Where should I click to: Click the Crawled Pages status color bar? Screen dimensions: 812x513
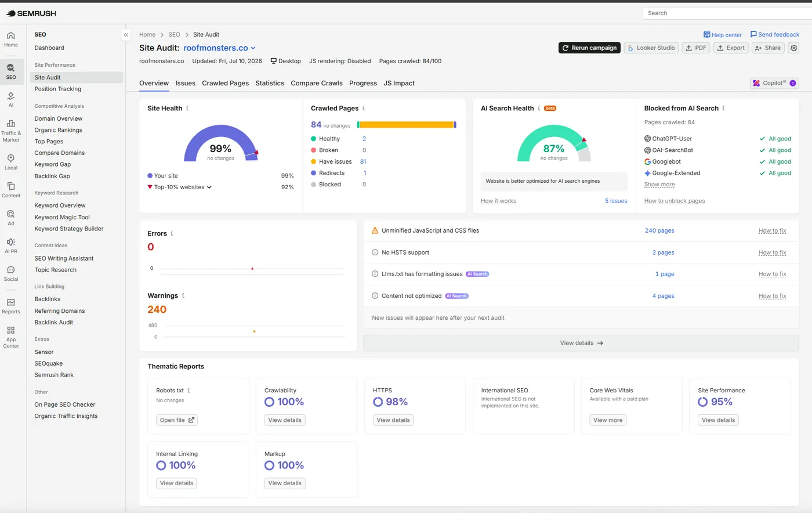coord(407,125)
